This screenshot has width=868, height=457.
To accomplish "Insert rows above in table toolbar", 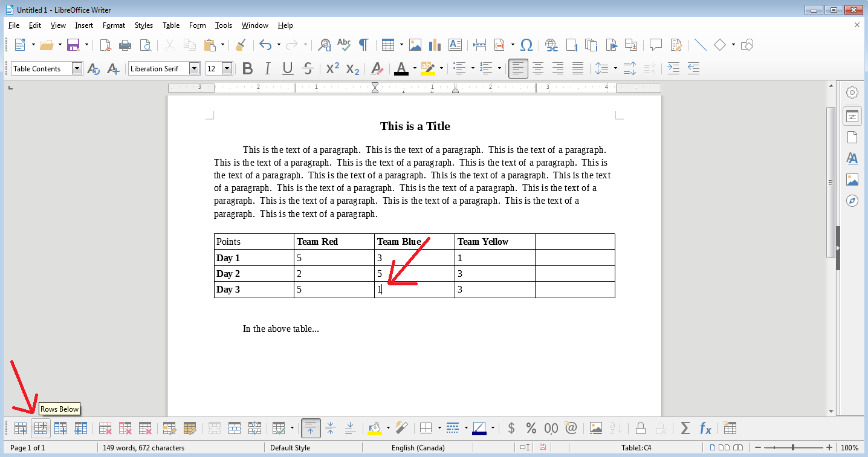I will click(21, 429).
